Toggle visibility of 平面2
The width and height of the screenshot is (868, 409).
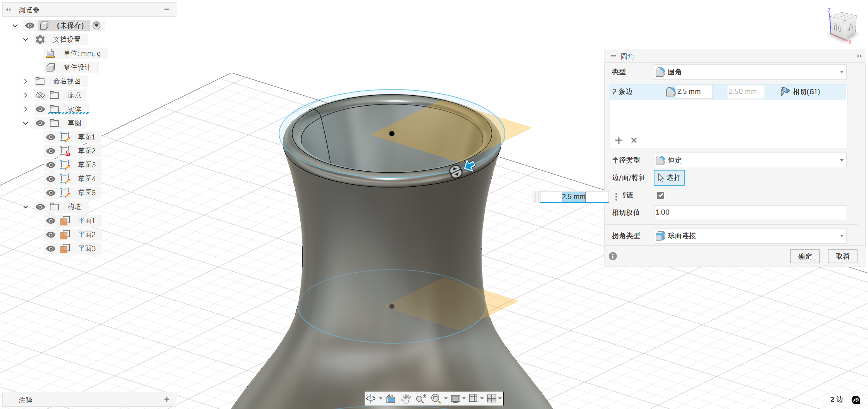pyautogui.click(x=50, y=235)
